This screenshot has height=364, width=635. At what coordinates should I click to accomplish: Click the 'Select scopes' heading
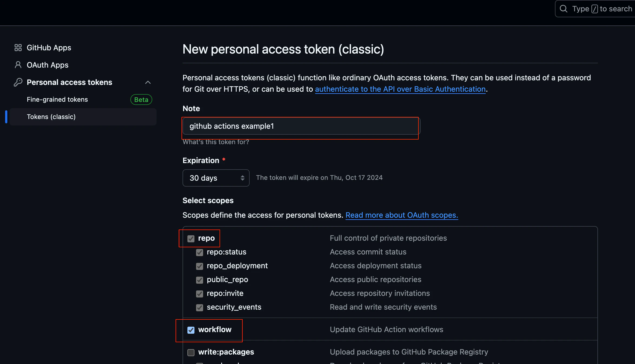pos(208,200)
